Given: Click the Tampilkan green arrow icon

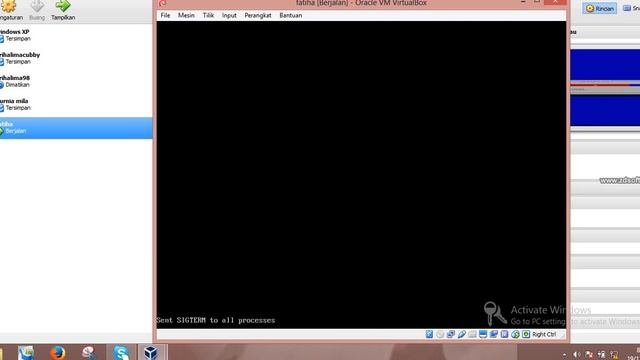Looking at the screenshot, I should tap(63, 6).
